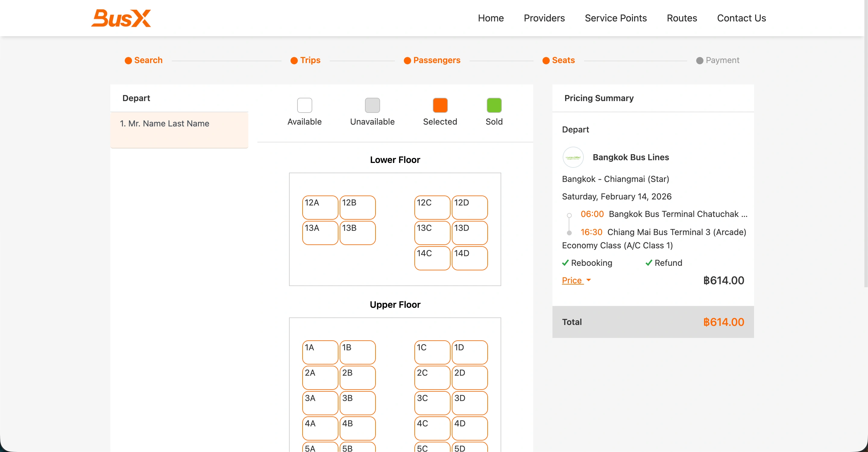The width and height of the screenshot is (868, 452).
Task: Click the green Sold legend swatch
Action: tap(494, 105)
